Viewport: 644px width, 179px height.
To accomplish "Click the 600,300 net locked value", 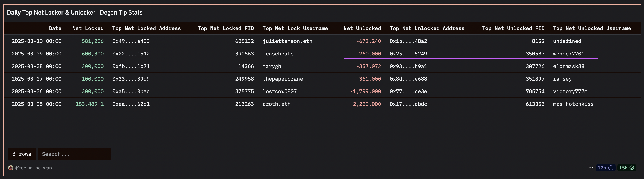I will (92, 54).
